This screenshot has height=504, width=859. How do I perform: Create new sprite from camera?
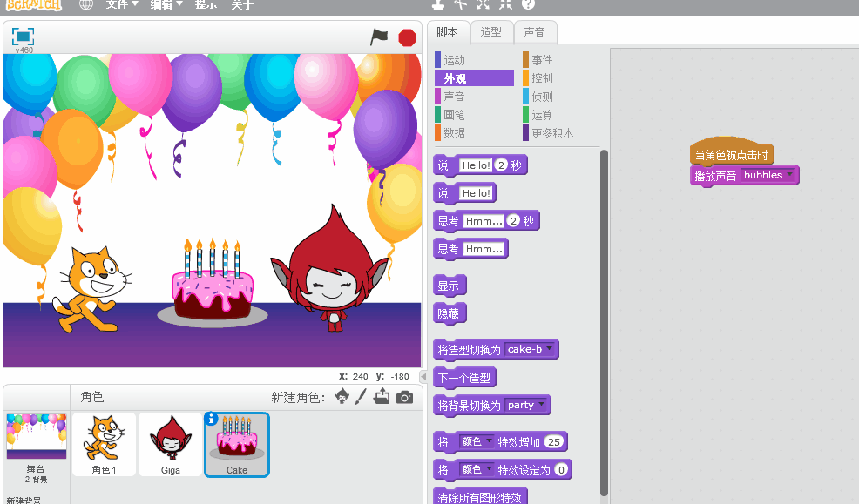[404, 397]
